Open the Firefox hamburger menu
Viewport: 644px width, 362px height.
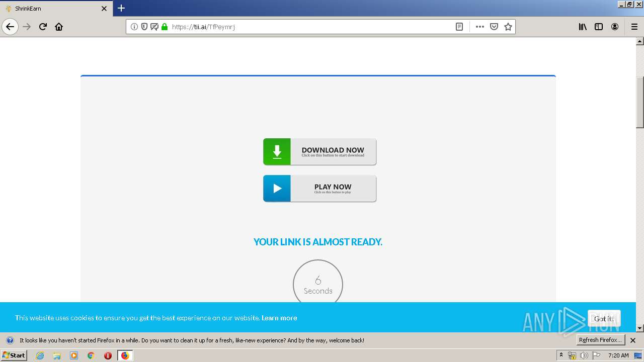pos(634,27)
